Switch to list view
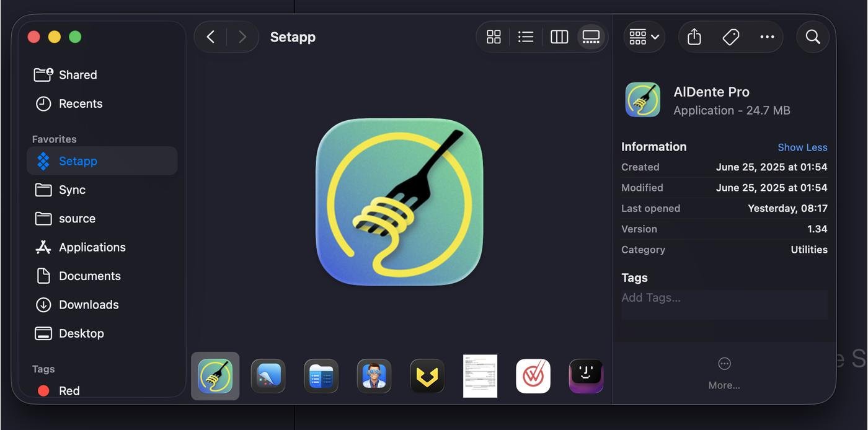 point(526,37)
